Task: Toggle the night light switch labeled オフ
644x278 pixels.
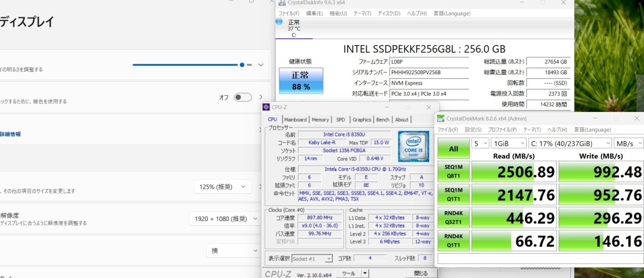Action: tap(243, 98)
